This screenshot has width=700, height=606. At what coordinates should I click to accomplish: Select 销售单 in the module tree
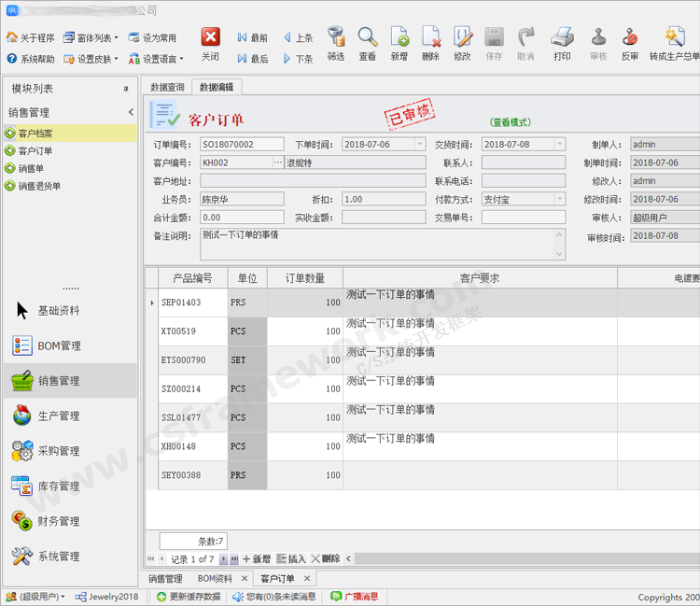(31, 168)
